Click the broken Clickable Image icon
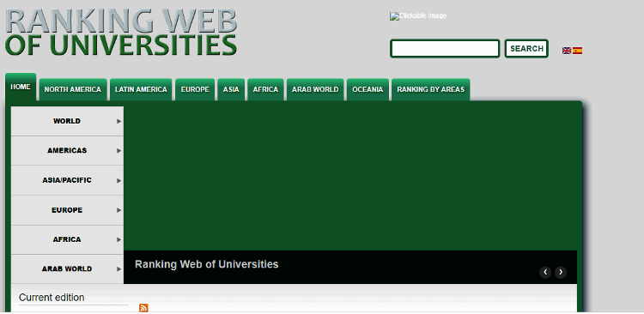The height and width of the screenshot is (314, 644). pos(417,16)
